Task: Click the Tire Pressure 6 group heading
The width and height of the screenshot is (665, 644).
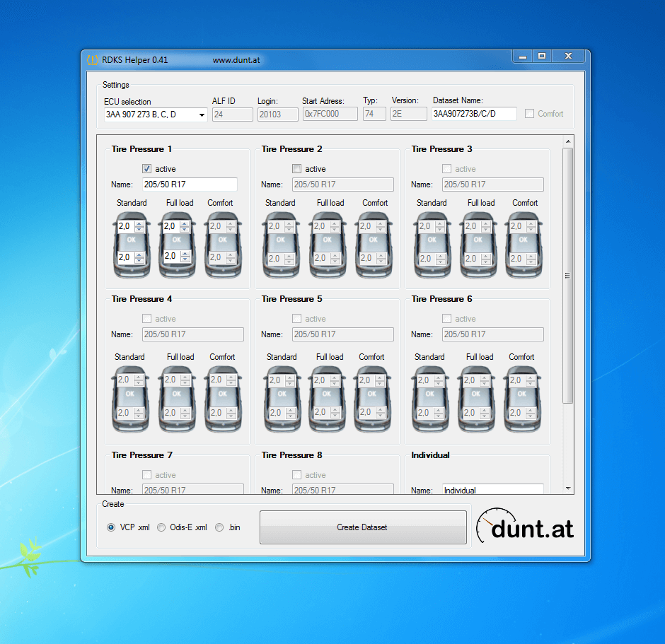Action: [x=441, y=299]
